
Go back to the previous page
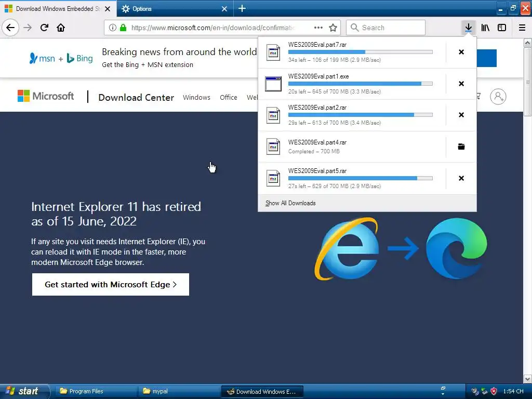pos(10,28)
